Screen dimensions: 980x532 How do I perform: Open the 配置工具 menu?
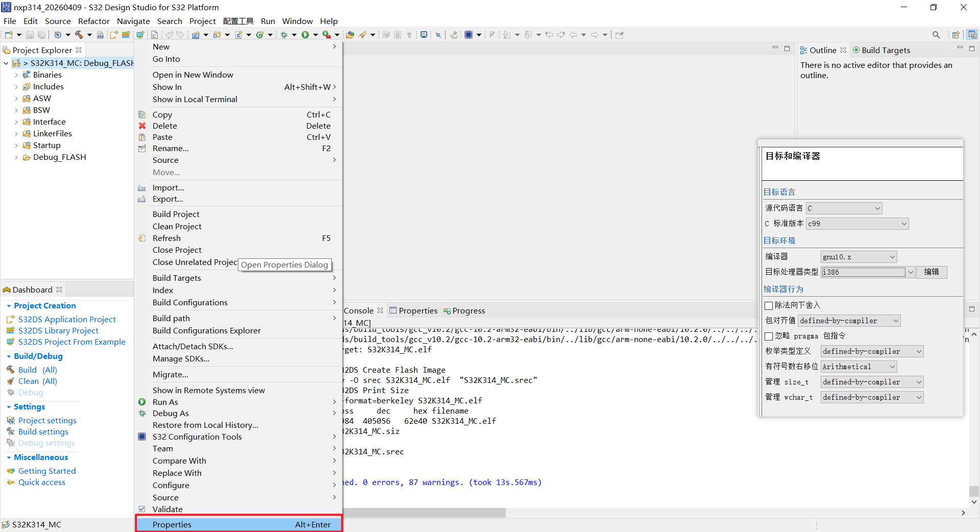[x=238, y=21]
